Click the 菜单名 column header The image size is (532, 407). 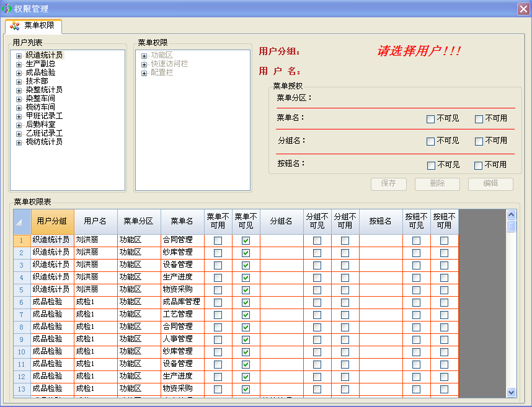pyautogui.click(x=182, y=222)
